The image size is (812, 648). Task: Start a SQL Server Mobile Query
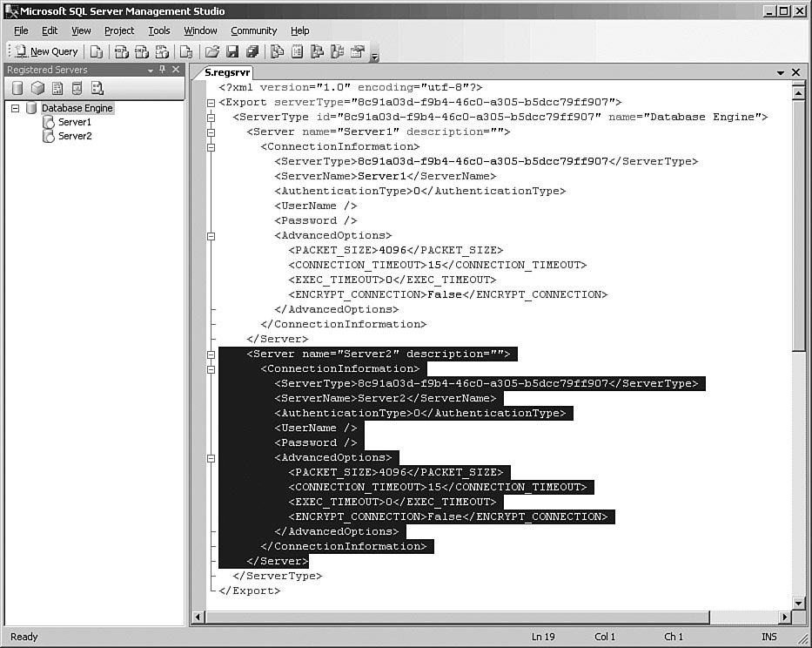[x=186, y=51]
